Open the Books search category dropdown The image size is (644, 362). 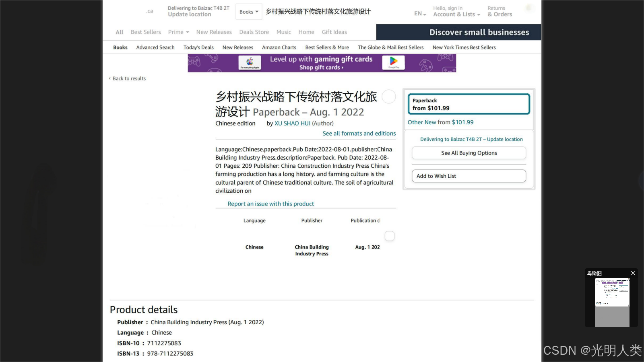248,12
